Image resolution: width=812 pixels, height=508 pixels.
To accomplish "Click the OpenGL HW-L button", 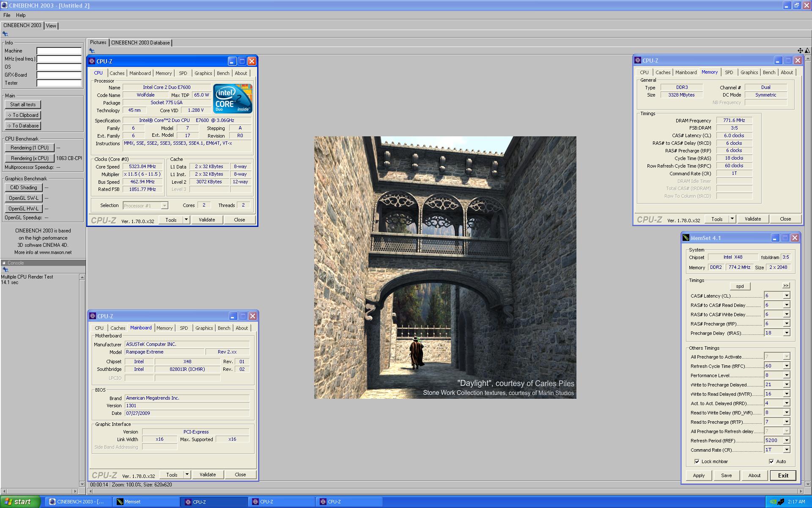I will [24, 209].
